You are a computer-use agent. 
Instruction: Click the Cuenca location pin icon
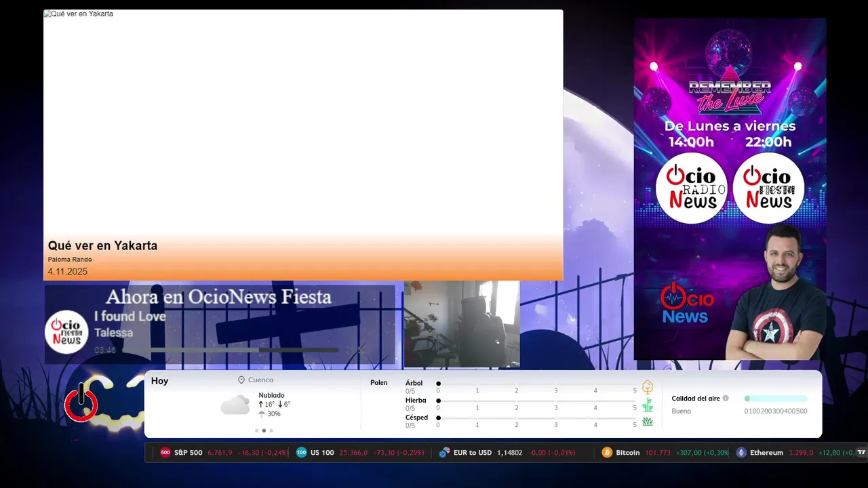click(x=241, y=380)
